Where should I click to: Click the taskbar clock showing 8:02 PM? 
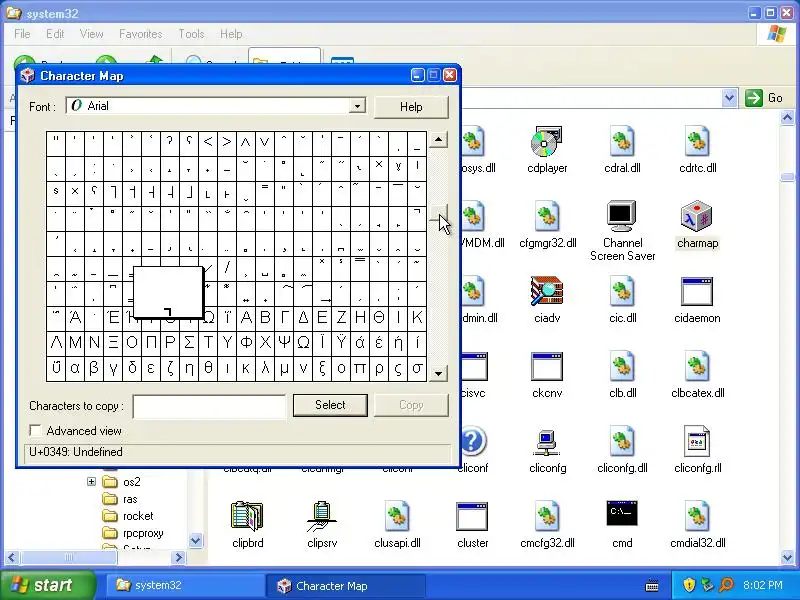coord(763,585)
